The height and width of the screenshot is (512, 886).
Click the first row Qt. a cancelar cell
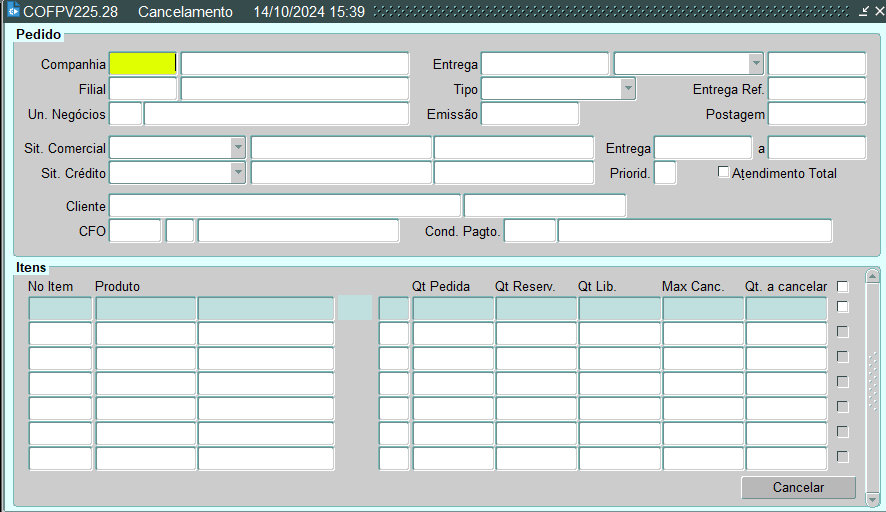click(x=786, y=308)
